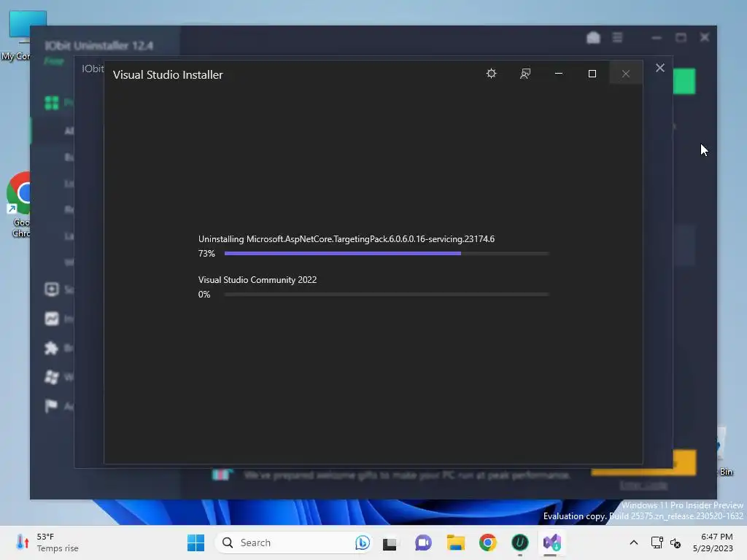Select the 73% progress value

206,253
